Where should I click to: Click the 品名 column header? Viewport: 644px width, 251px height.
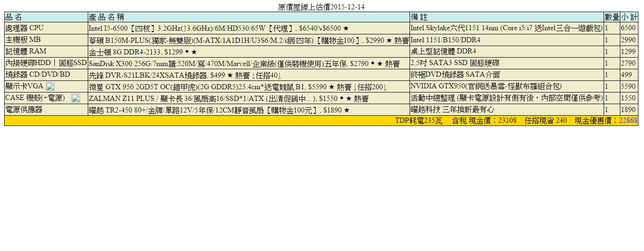pyautogui.click(x=46, y=17)
